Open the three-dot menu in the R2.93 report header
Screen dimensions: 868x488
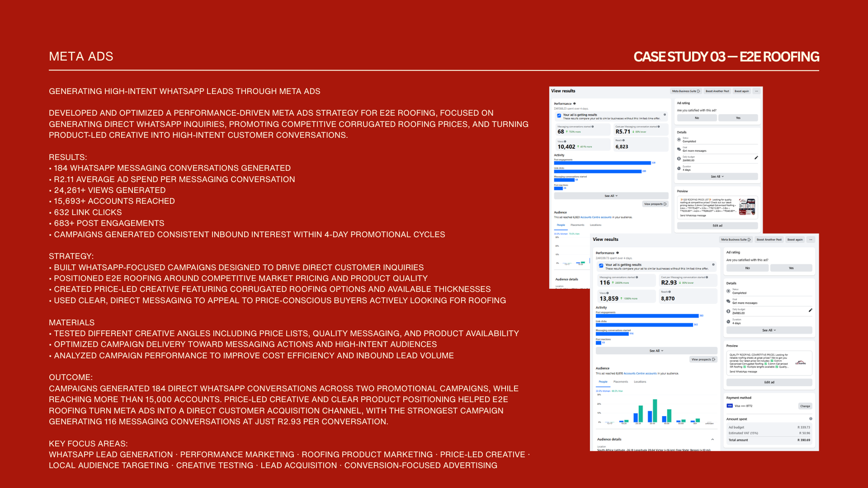coord(811,240)
